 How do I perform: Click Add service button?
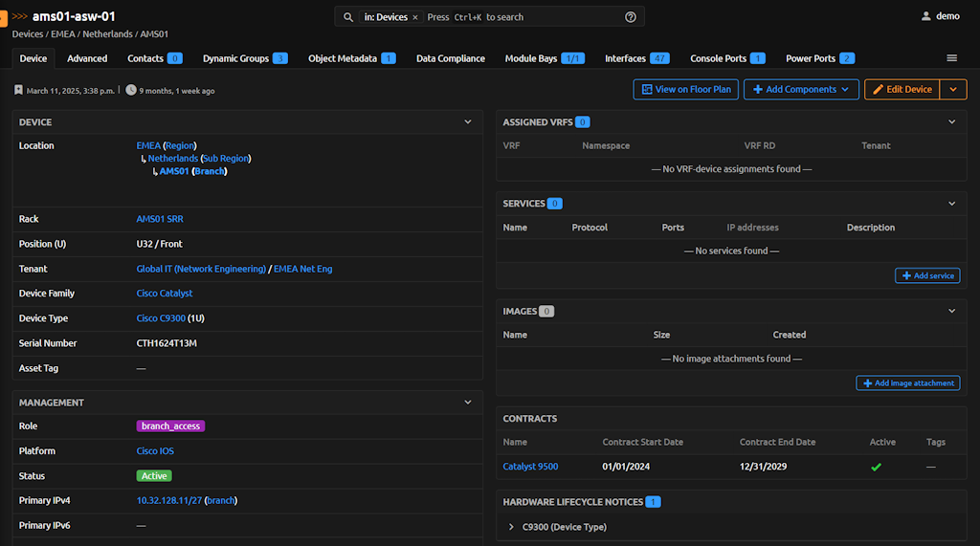[927, 275]
